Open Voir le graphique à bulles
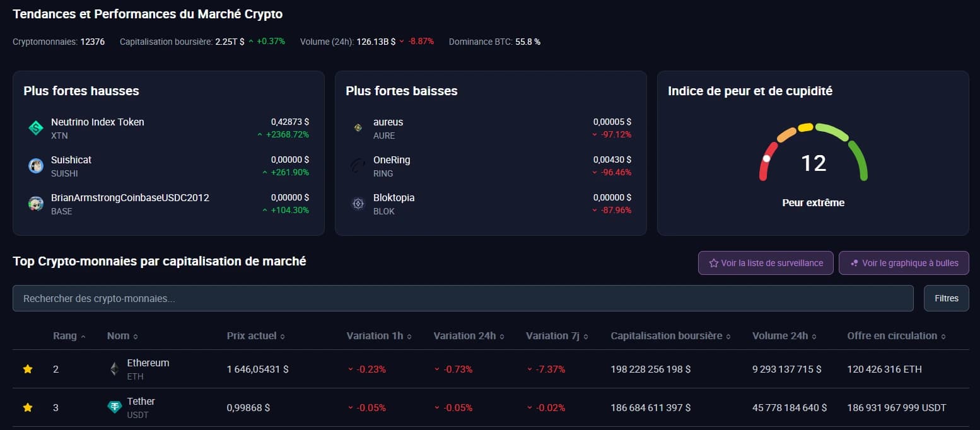The height and width of the screenshot is (430, 980). pos(904,263)
